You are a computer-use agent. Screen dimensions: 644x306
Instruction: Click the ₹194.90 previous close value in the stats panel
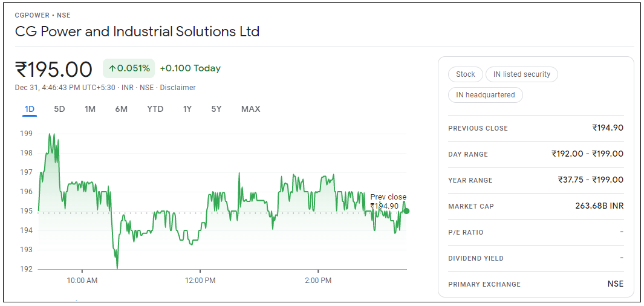pos(608,128)
